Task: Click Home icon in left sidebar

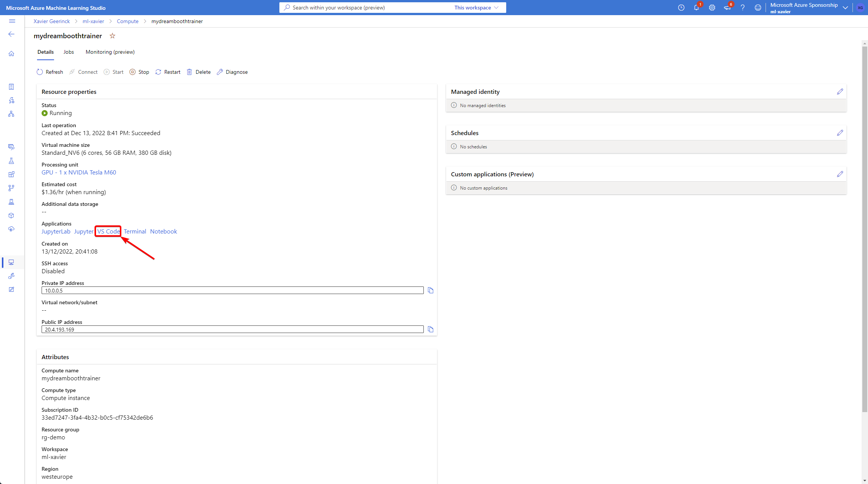Action: click(x=11, y=54)
